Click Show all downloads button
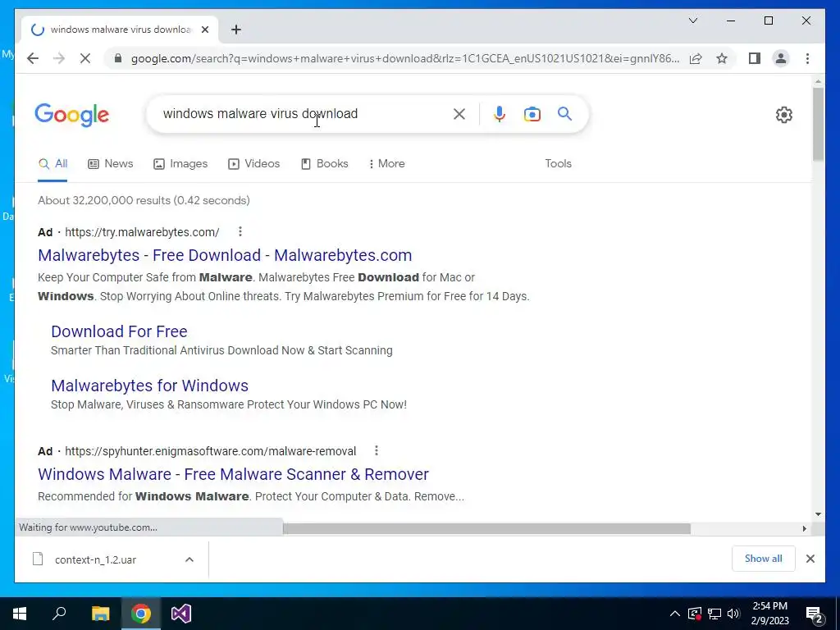840x630 pixels. coord(763,559)
